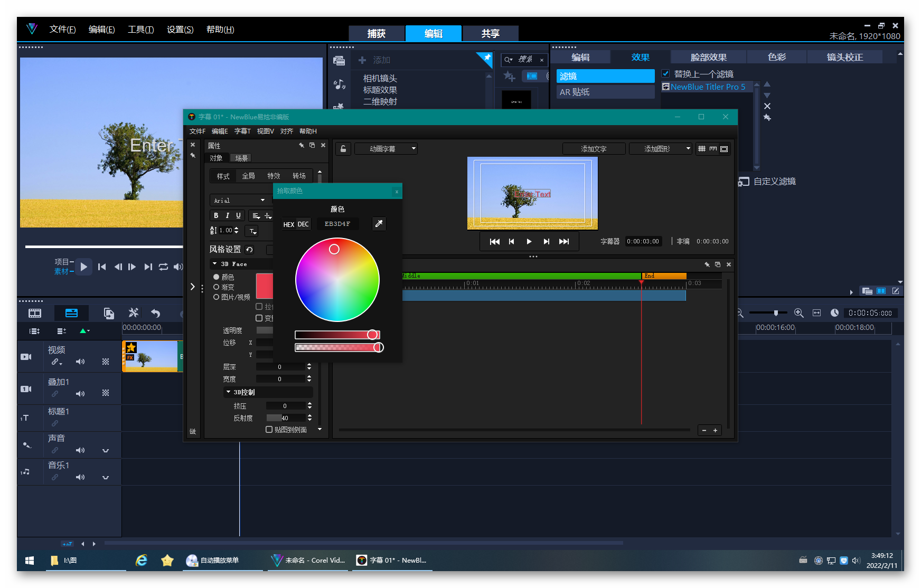
Task: Click the transparency checker icon on 视频 track
Action: click(106, 362)
